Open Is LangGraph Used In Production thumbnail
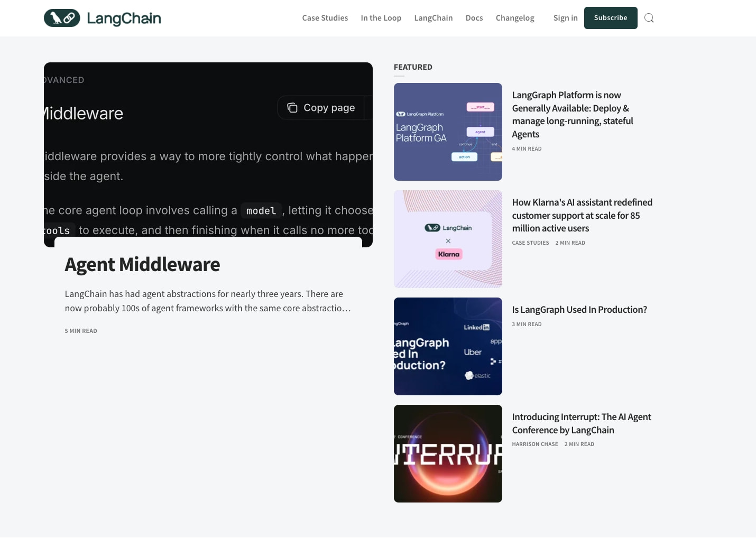 [448, 346]
